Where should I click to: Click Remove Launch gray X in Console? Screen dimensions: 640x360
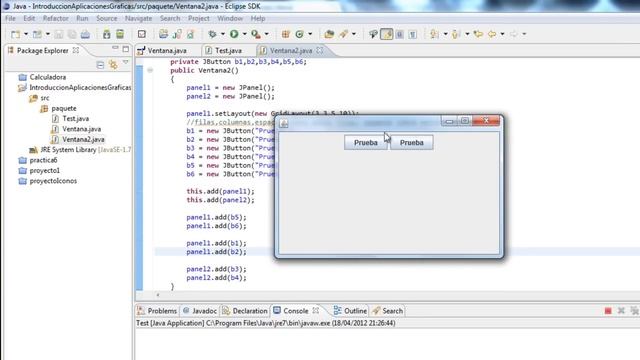621,311
